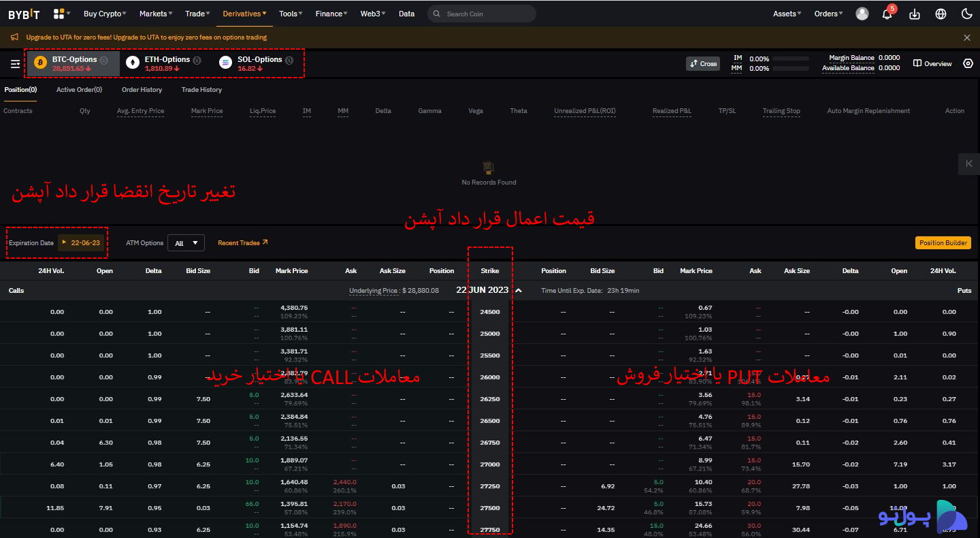Select the BTC-Options tab
Viewport: 980px width, 538px height.
[73, 63]
